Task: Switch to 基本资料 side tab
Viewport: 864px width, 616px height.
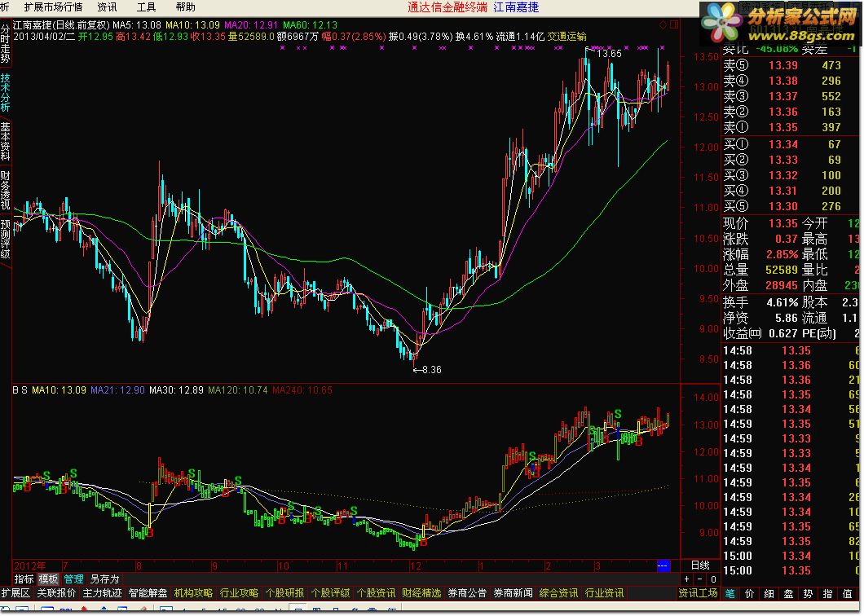Action: coord(6,141)
